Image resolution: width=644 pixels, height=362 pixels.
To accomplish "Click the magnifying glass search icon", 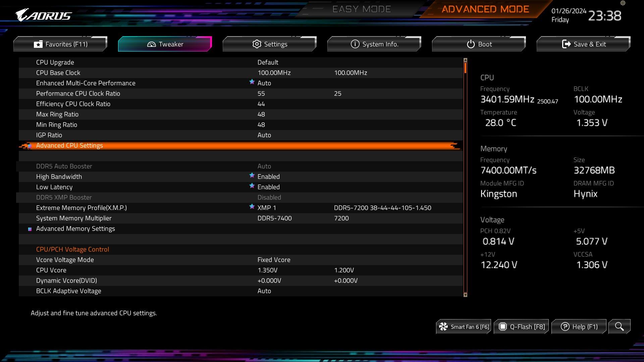I will pos(619,326).
